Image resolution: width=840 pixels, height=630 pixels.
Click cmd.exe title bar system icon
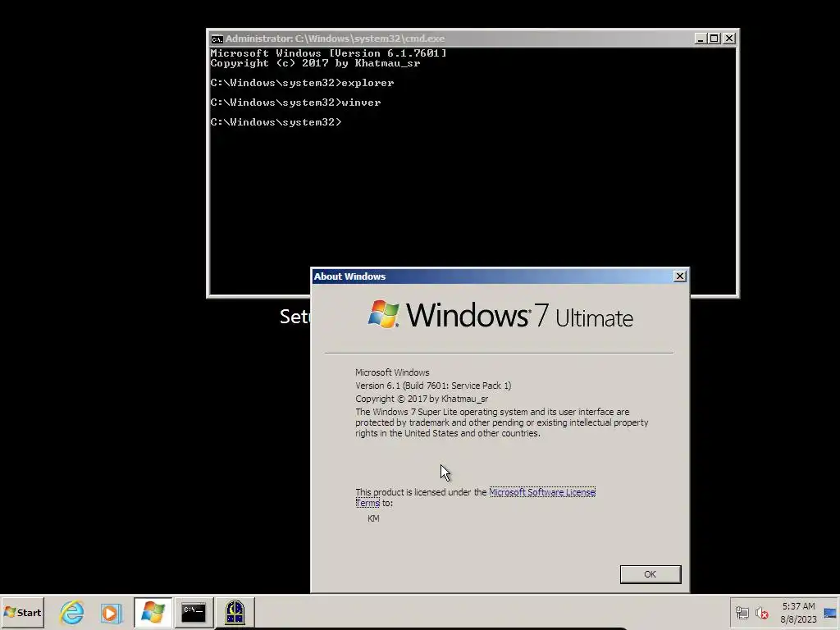tap(217, 39)
